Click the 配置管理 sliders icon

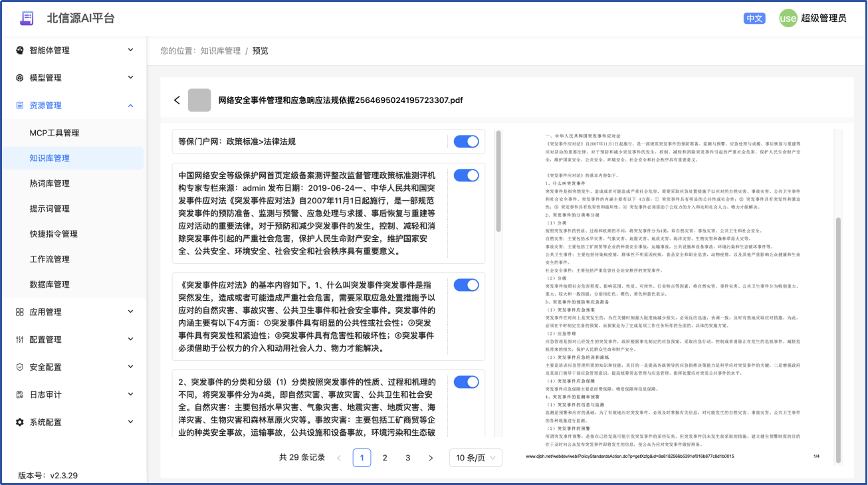click(x=20, y=339)
